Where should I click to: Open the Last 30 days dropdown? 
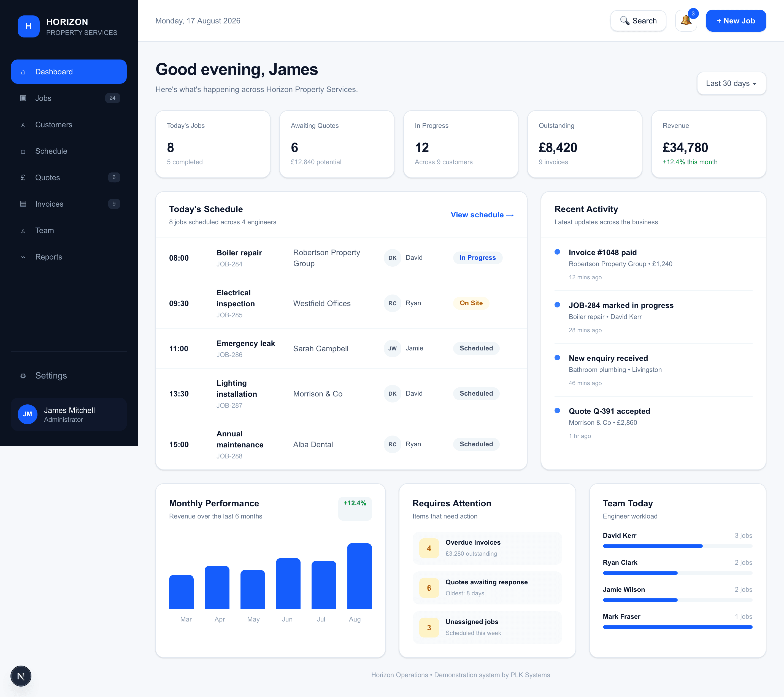click(x=731, y=83)
